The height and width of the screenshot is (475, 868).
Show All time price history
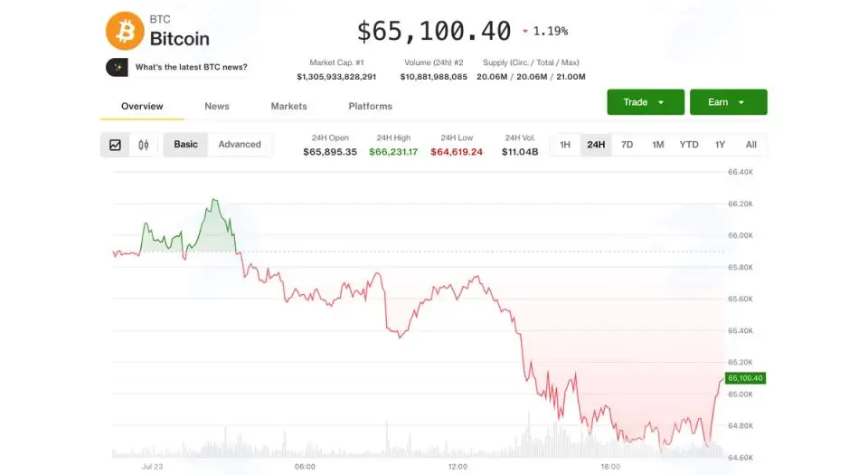click(750, 145)
